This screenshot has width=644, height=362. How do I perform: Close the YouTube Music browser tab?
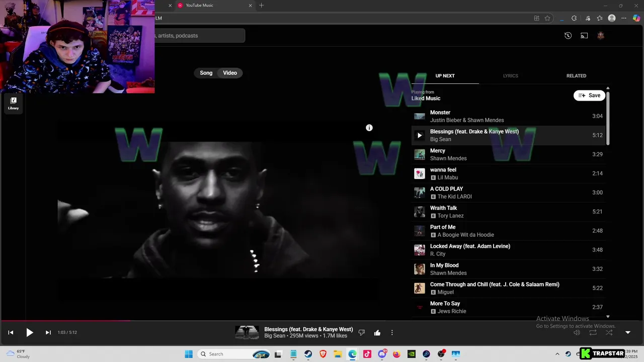point(250,6)
